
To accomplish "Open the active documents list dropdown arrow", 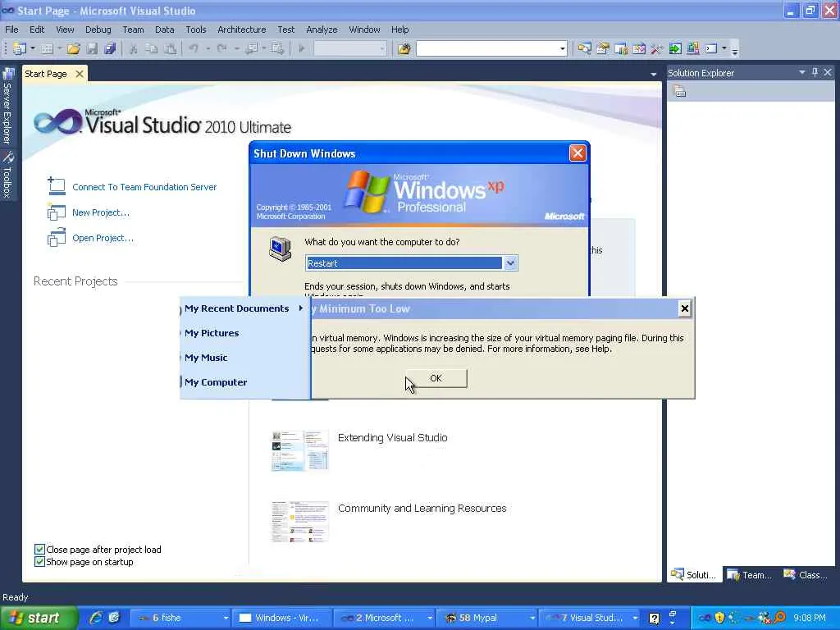I will click(x=653, y=75).
